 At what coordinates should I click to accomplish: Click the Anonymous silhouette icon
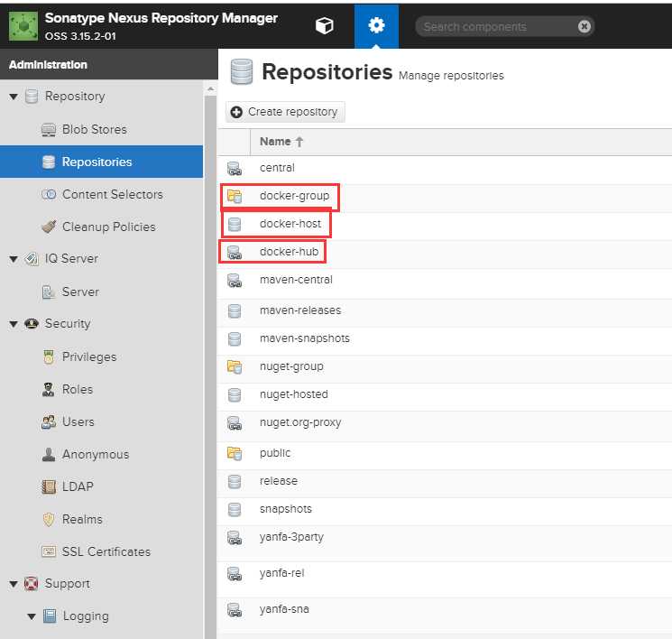point(49,454)
